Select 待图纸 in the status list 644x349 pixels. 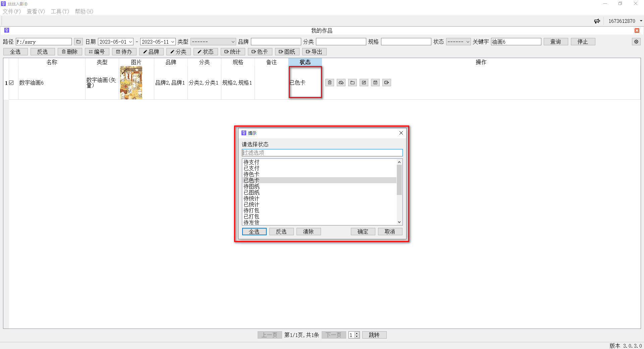tap(252, 186)
